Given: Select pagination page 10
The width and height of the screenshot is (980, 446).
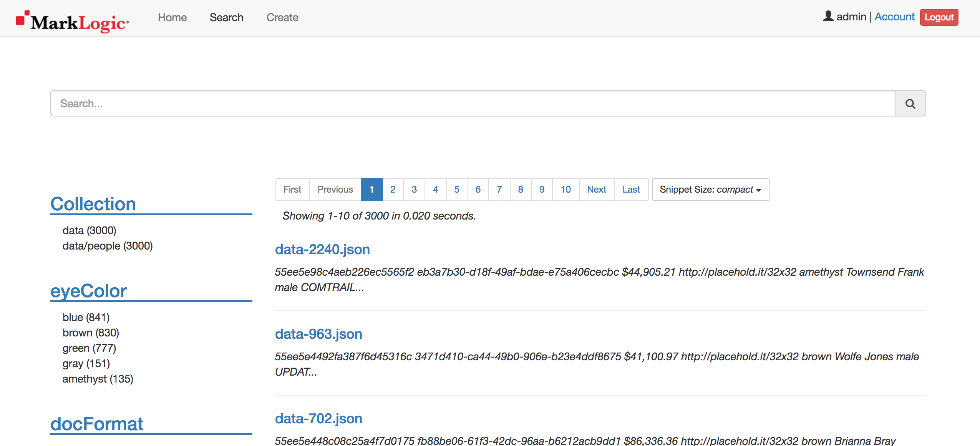Looking at the screenshot, I should pos(565,190).
